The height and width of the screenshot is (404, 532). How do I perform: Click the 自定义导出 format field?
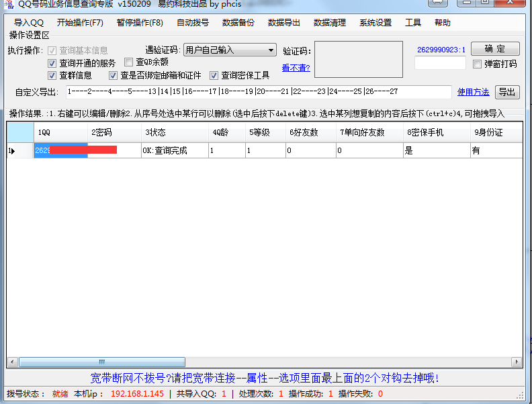click(259, 92)
